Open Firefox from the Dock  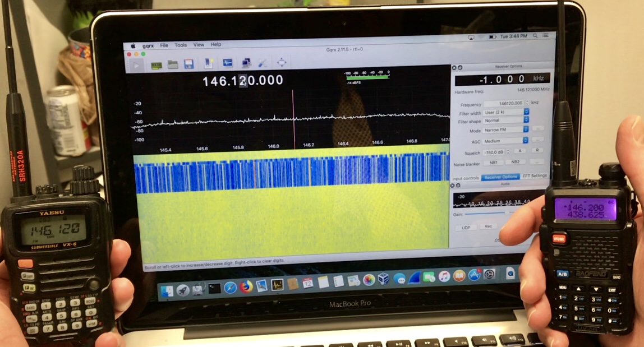[x=246, y=286]
